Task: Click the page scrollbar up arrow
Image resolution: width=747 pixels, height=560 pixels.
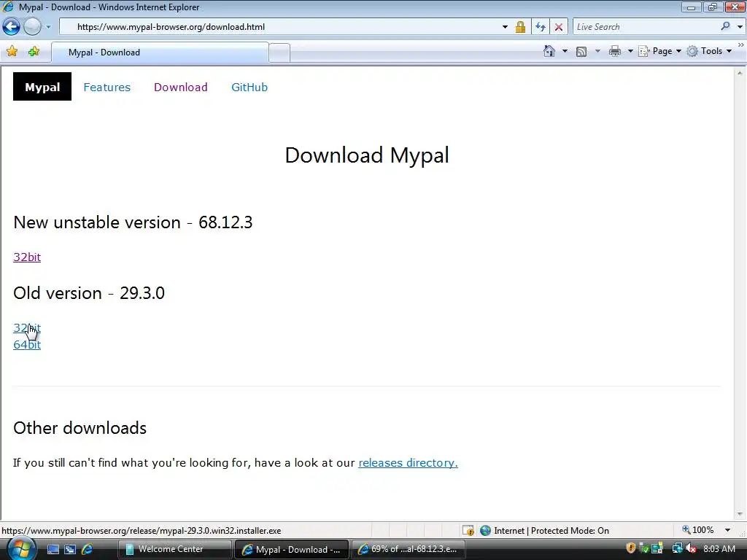Action: tap(740, 74)
